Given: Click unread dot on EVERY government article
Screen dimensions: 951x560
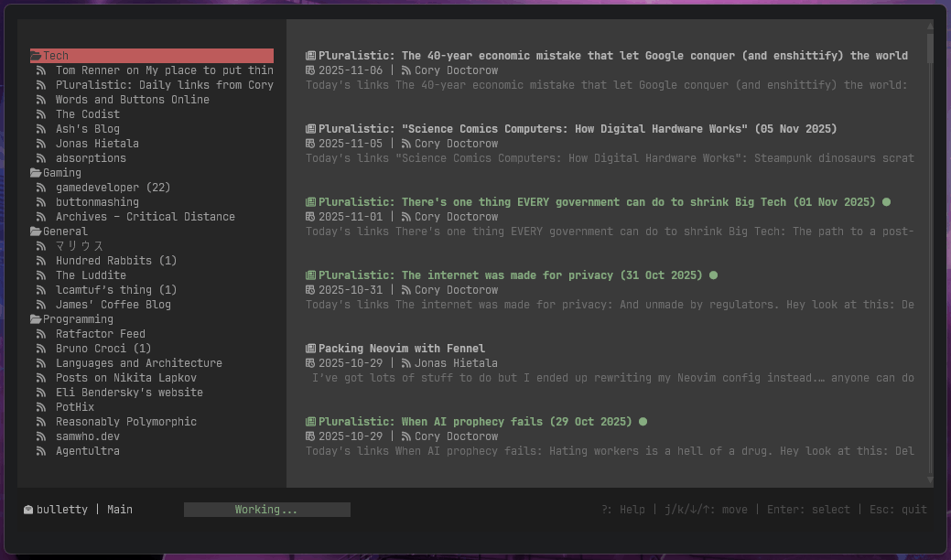Looking at the screenshot, I should tap(887, 202).
